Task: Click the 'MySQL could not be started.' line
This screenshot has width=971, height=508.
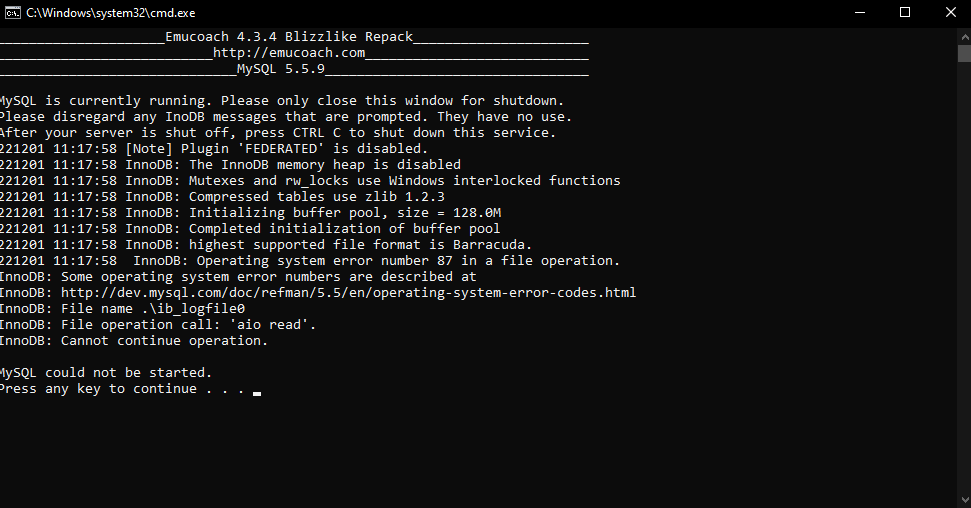Action: [x=106, y=372]
